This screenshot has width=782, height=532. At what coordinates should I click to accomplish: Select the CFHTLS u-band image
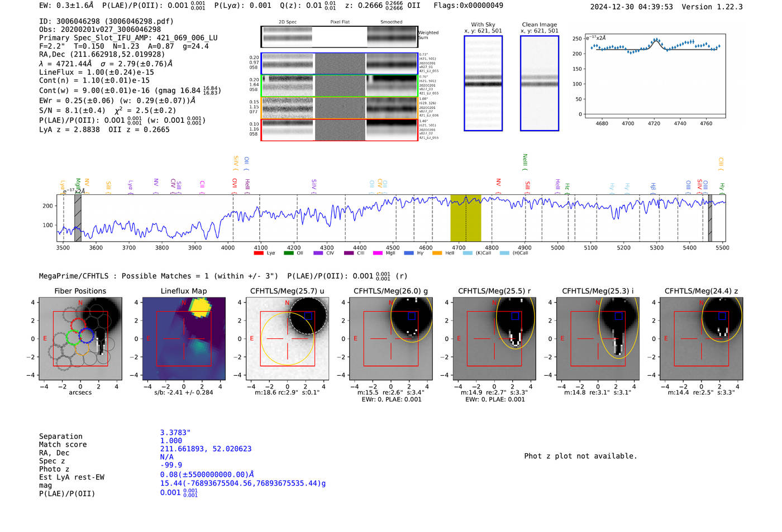point(288,339)
